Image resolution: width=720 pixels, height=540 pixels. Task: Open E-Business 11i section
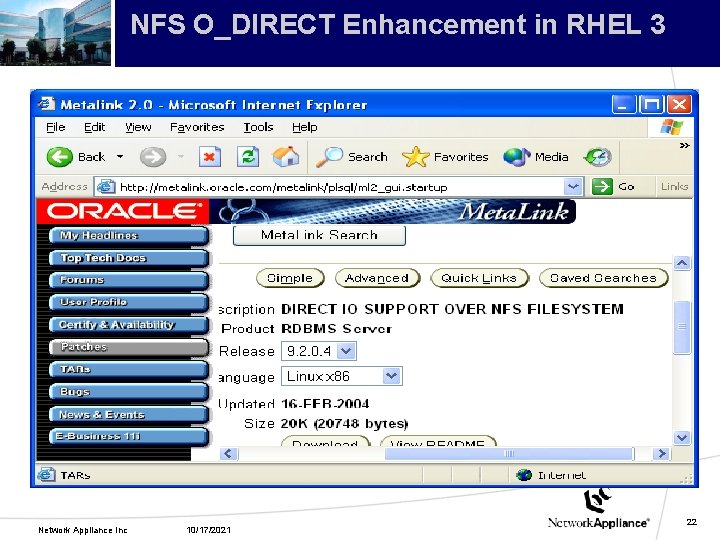click(x=129, y=436)
